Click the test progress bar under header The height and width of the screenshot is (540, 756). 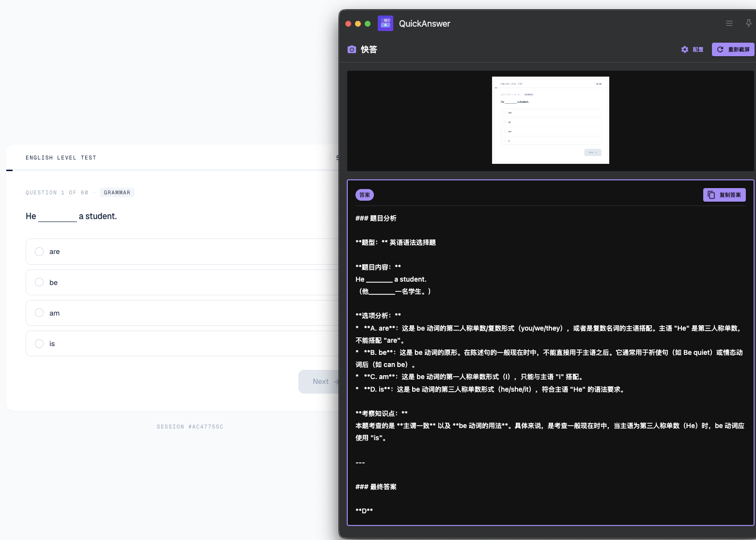(173, 170)
